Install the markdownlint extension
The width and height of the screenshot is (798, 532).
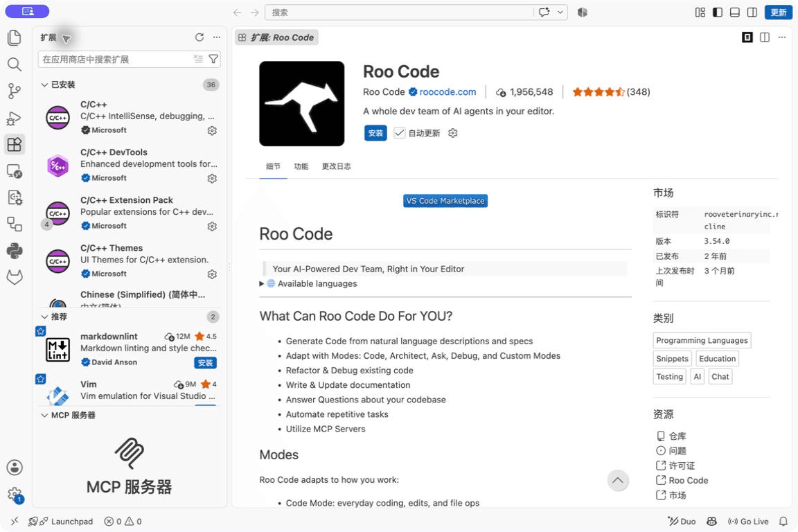206,362
